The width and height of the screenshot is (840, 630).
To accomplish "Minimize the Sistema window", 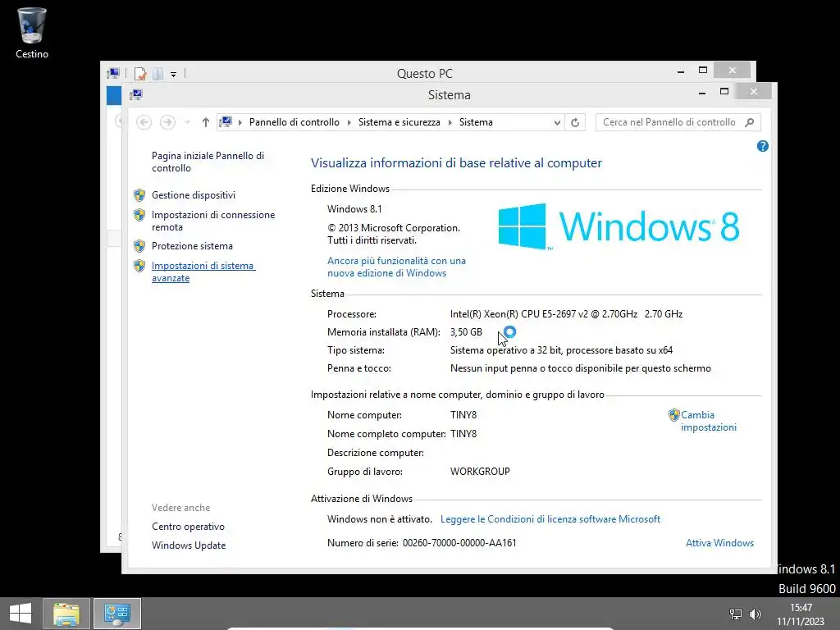I will click(x=702, y=93).
